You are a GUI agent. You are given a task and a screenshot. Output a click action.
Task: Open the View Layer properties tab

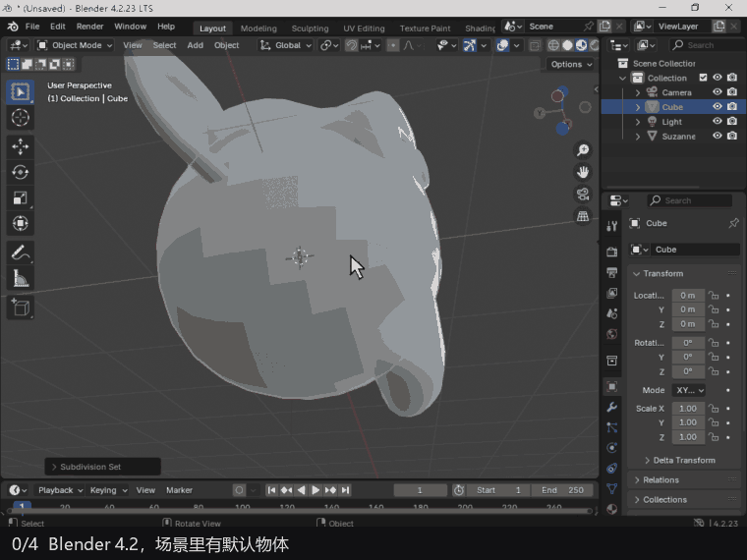[612, 293]
